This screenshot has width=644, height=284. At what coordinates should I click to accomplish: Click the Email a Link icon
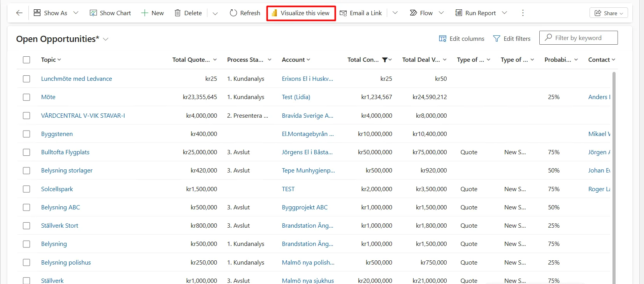pos(343,13)
